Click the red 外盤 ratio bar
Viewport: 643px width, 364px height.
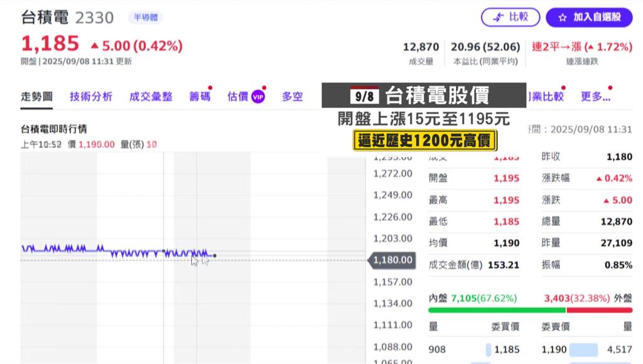(600, 310)
